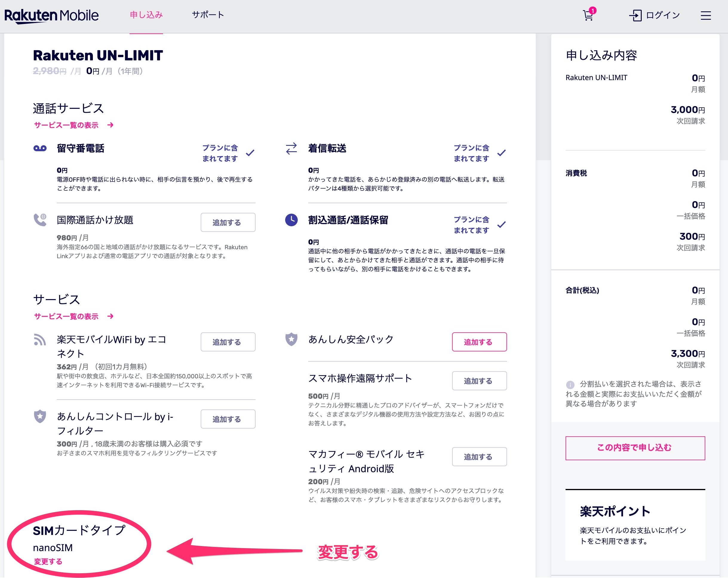
Task: Click 変更する under SIMカードタイプ
Action: 48,562
